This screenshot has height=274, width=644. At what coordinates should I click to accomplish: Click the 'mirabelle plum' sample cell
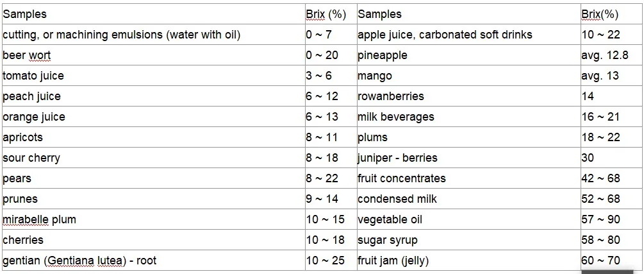tap(40, 219)
